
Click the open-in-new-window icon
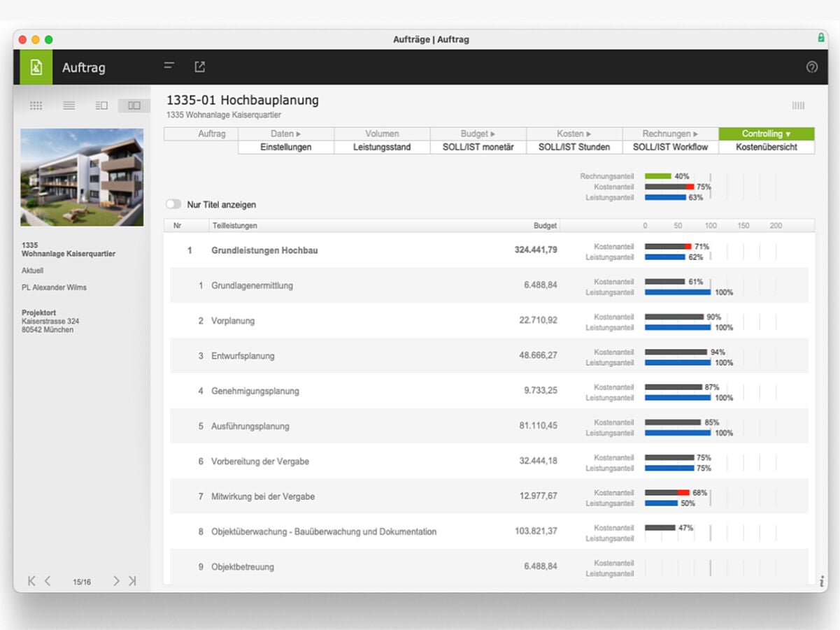[x=200, y=66]
